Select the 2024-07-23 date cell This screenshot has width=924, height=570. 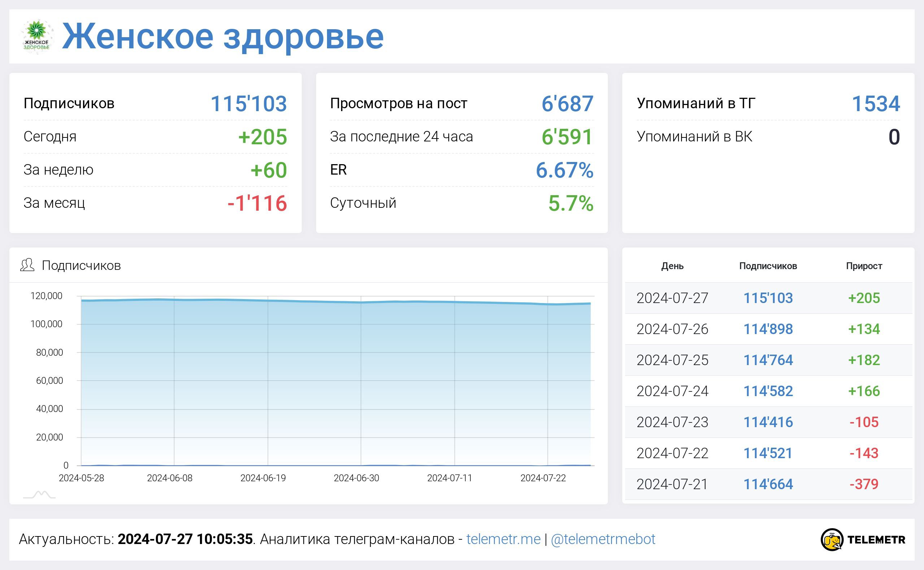672,422
